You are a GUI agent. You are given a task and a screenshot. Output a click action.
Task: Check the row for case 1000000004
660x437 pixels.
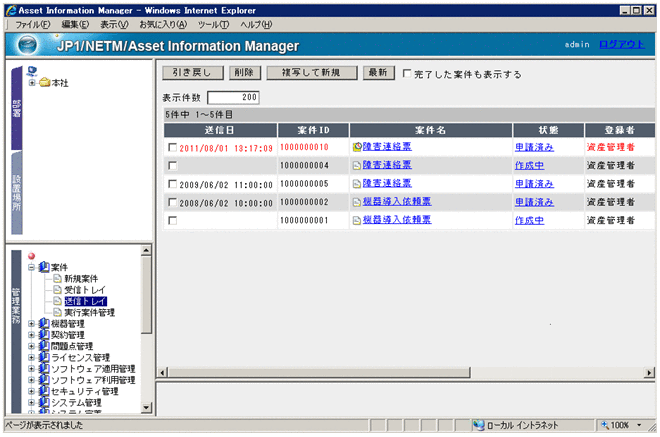coord(172,165)
